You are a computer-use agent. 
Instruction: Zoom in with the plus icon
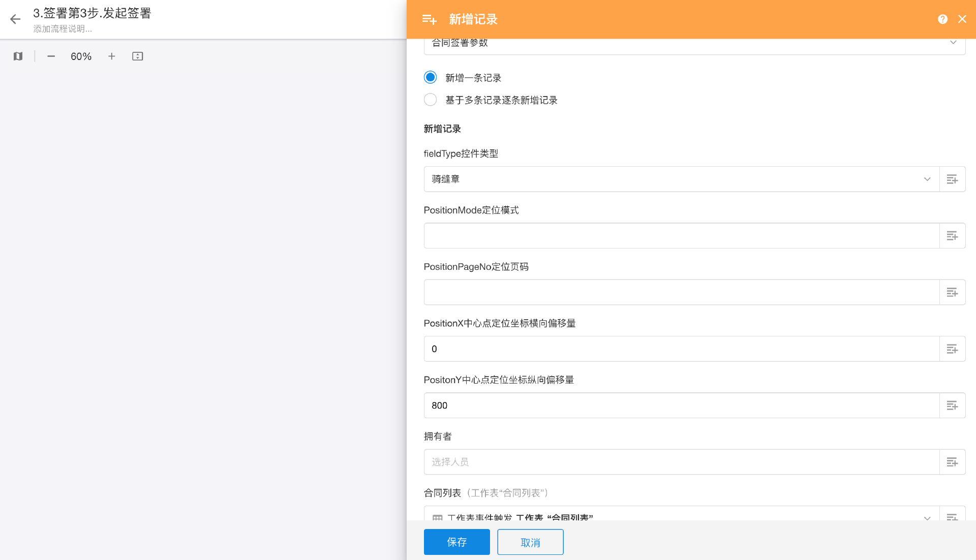pyautogui.click(x=112, y=56)
